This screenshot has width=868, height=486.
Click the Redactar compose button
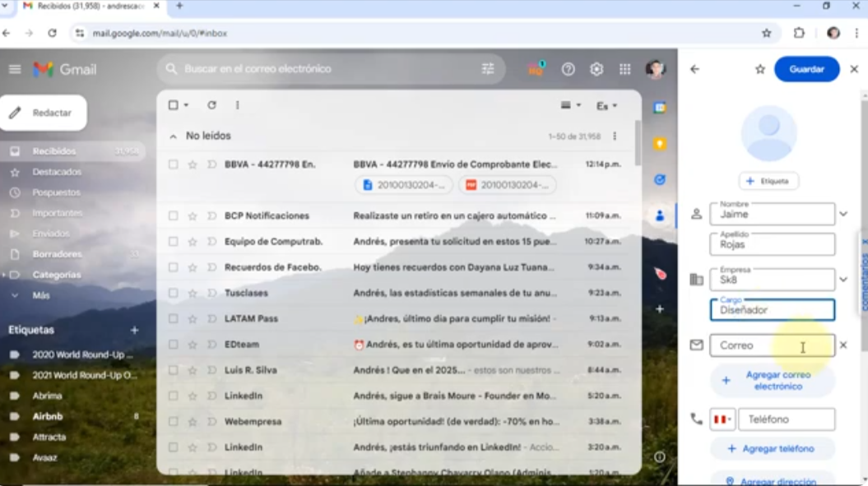43,113
